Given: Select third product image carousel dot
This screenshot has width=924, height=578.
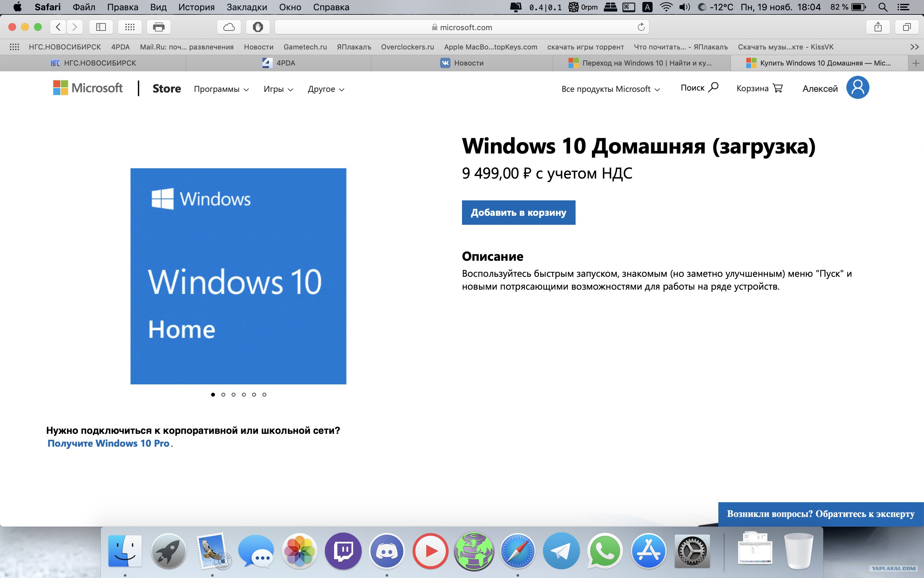Looking at the screenshot, I should point(234,395).
